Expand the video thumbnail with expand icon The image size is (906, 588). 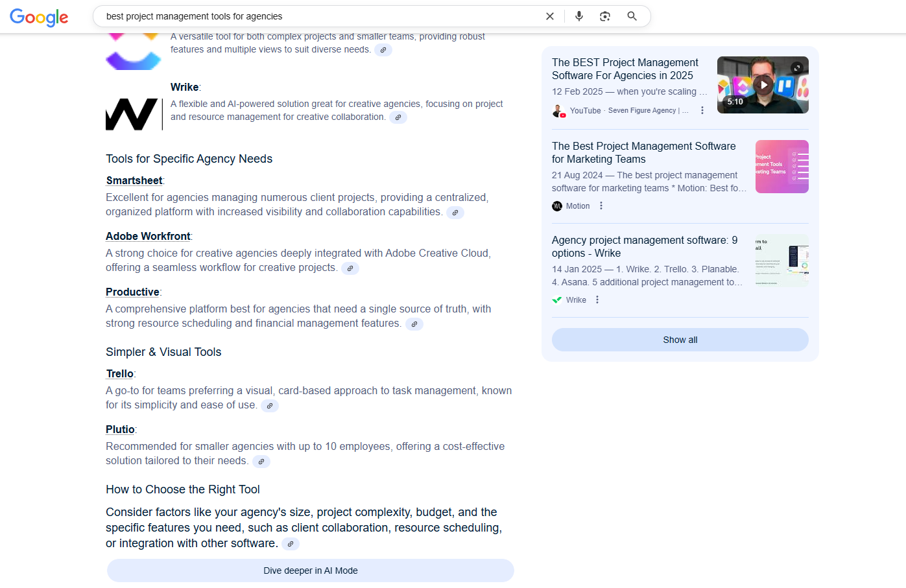(797, 67)
